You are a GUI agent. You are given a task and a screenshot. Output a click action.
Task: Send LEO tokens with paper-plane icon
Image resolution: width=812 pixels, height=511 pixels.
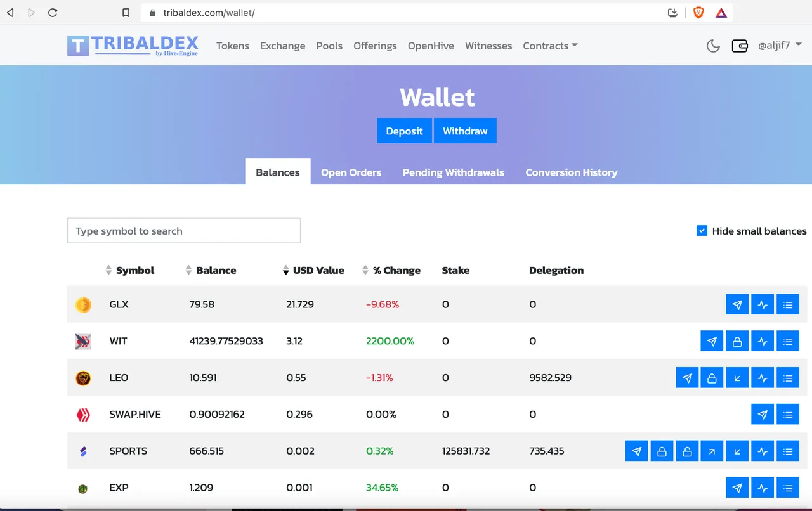[687, 378]
